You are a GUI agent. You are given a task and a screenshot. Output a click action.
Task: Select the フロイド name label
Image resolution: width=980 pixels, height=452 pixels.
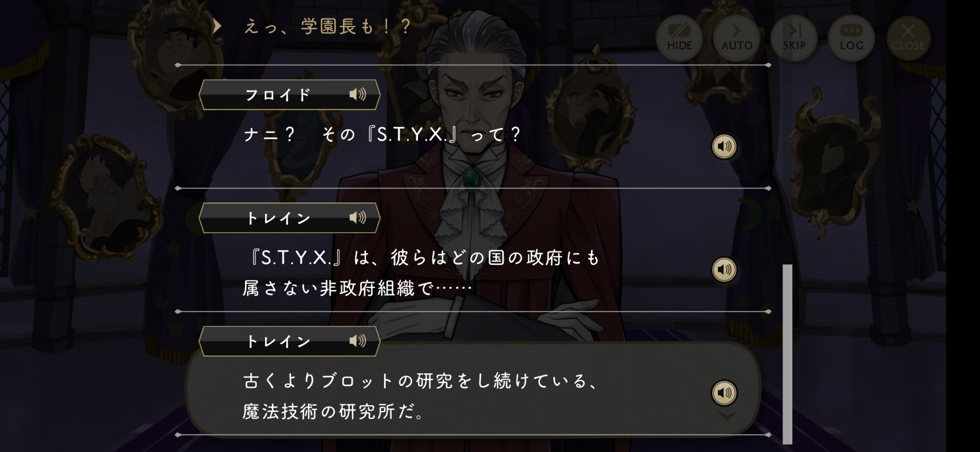point(277,95)
